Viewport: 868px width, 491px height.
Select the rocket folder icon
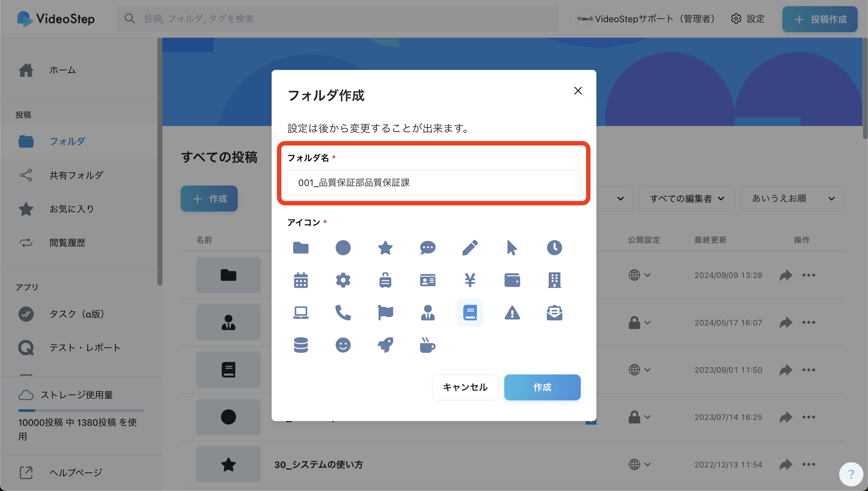tap(385, 345)
